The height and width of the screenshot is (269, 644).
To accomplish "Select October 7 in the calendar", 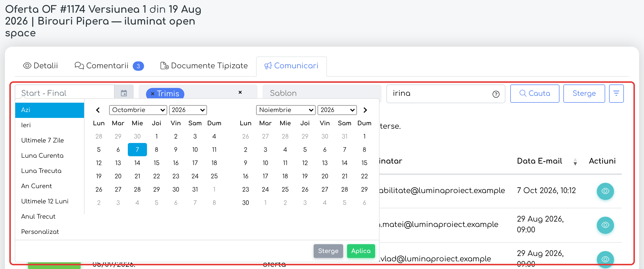I will (137, 150).
